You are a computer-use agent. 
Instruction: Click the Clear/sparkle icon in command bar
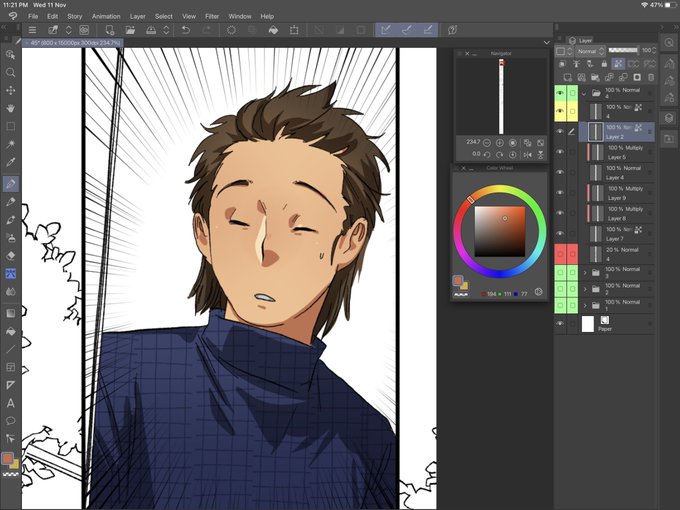coord(231,30)
